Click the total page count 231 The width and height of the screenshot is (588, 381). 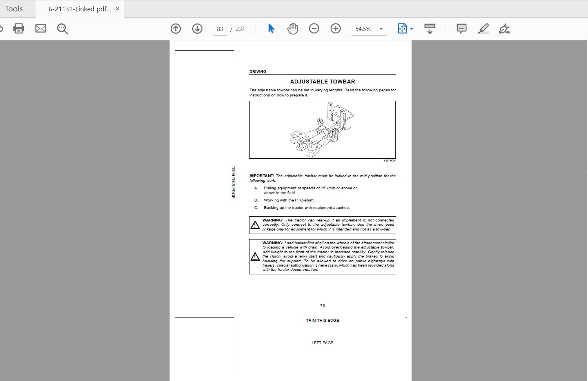240,29
